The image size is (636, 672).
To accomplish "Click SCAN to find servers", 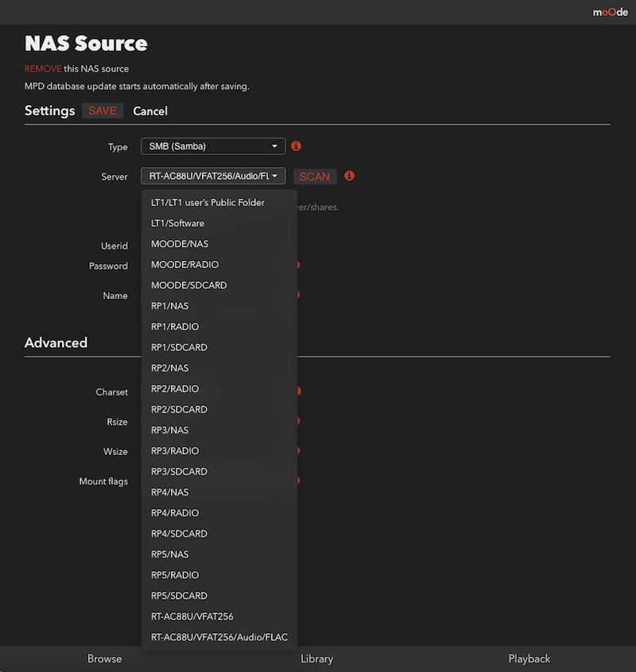I will 315,177.
